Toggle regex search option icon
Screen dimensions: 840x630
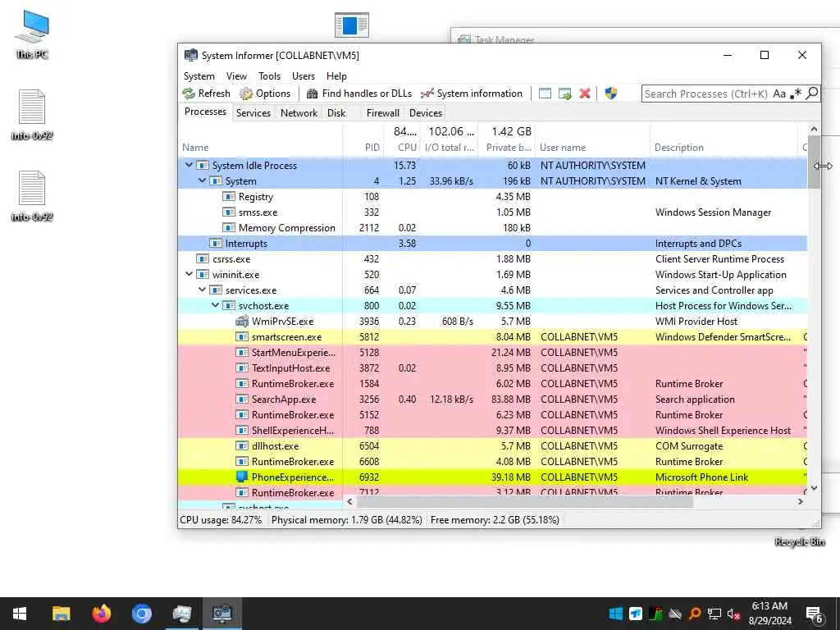coord(796,94)
